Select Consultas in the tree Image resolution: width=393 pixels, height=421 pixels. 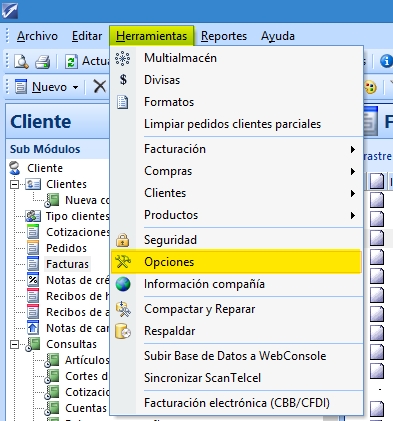point(71,344)
